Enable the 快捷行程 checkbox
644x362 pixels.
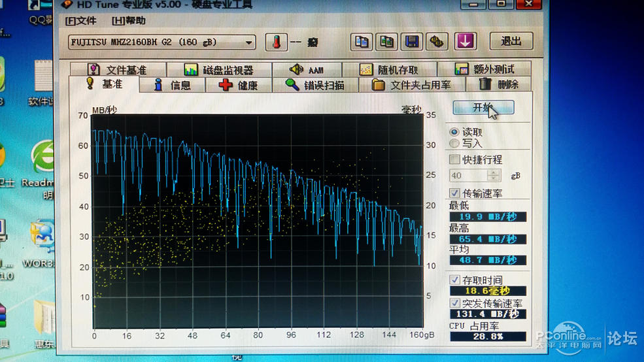454,159
